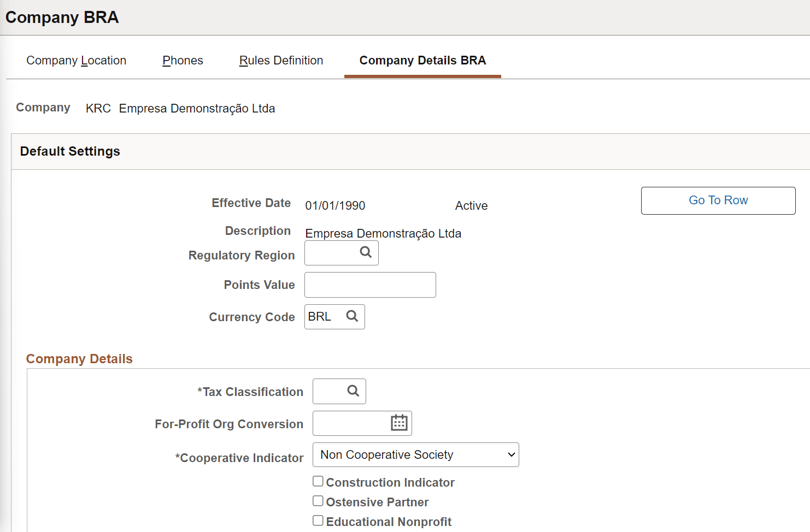Open the Phones tab

(182, 60)
